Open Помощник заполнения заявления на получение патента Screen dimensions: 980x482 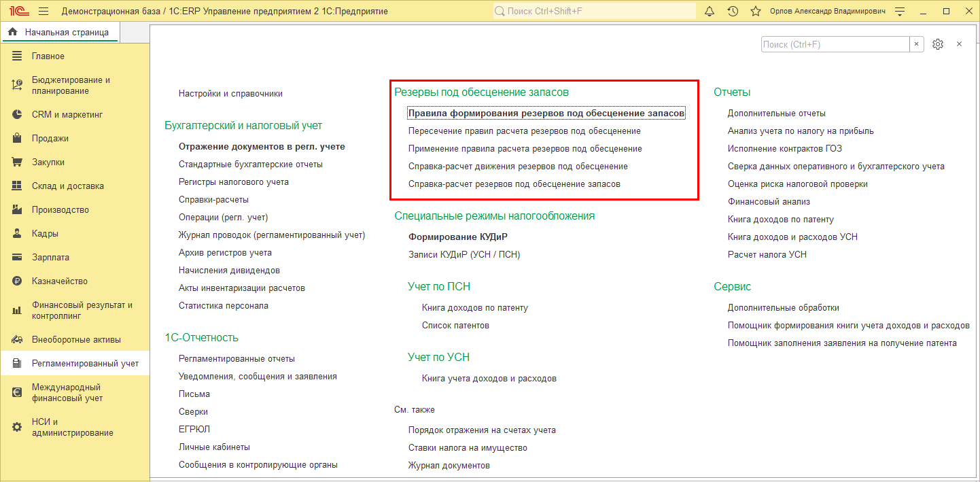[842, 343]
